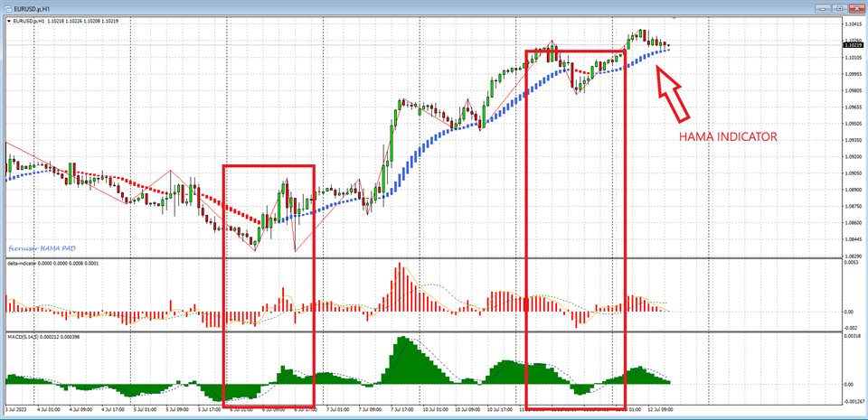Click the delta-indicator pane label
868x420 pixels.
(27, 264)
